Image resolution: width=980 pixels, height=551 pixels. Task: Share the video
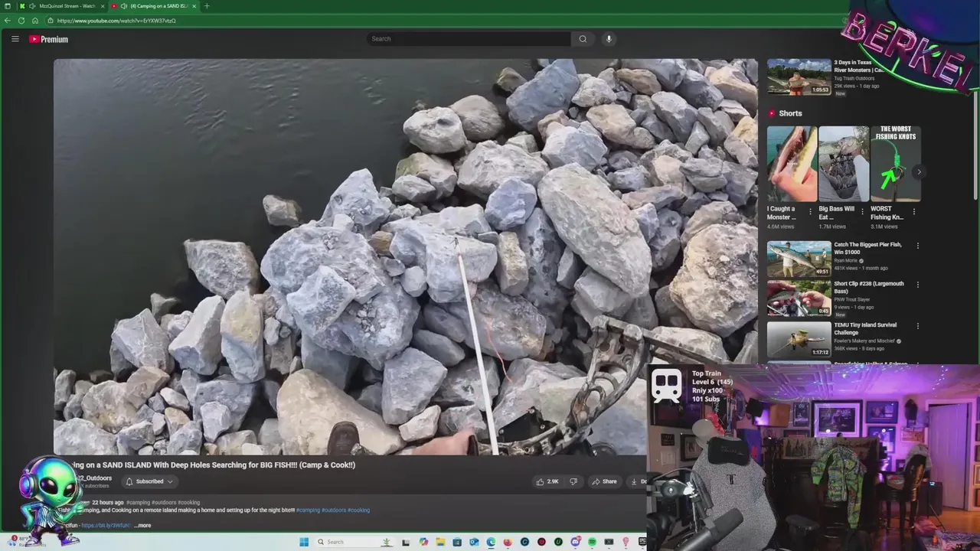(604, 481)
